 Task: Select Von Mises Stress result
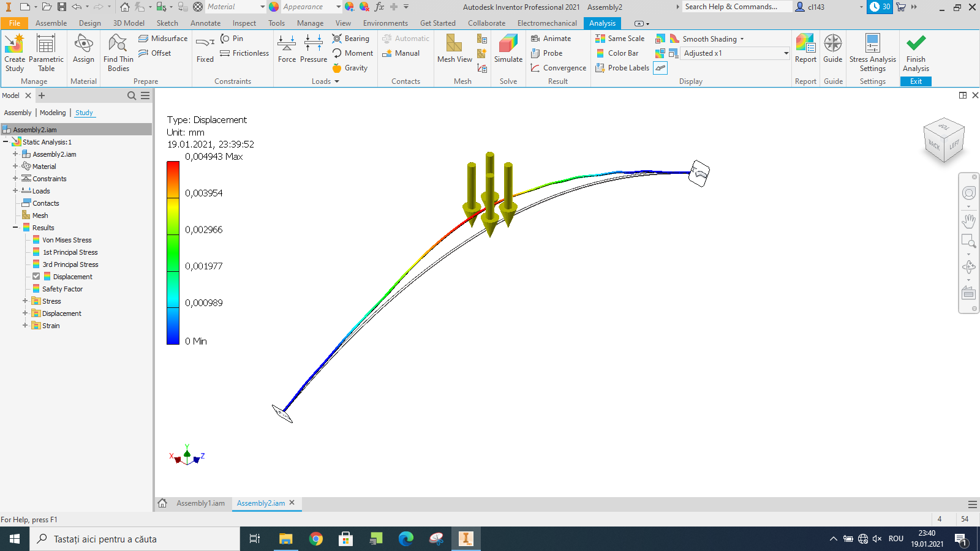pos(67,240)
